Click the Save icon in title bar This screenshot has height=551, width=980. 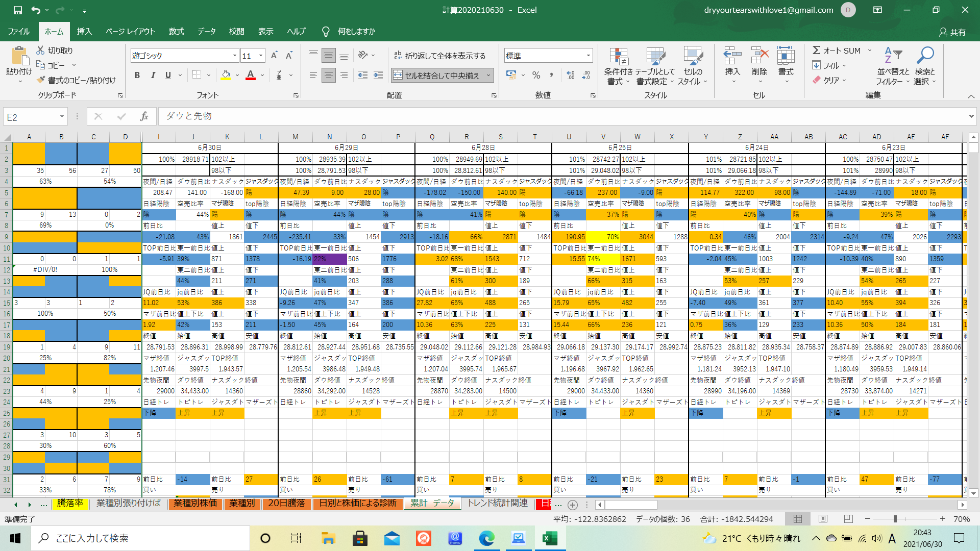(17, 10)
